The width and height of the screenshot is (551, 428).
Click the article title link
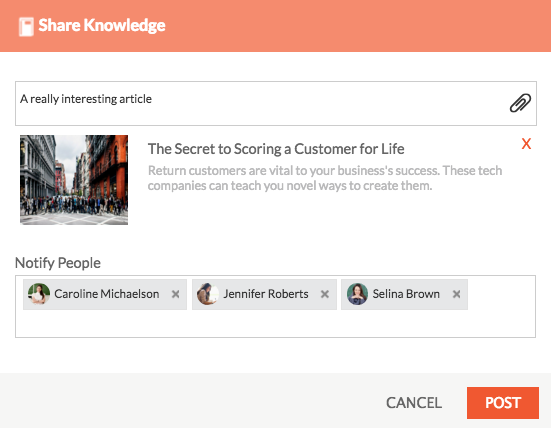[x=276, y=149]
